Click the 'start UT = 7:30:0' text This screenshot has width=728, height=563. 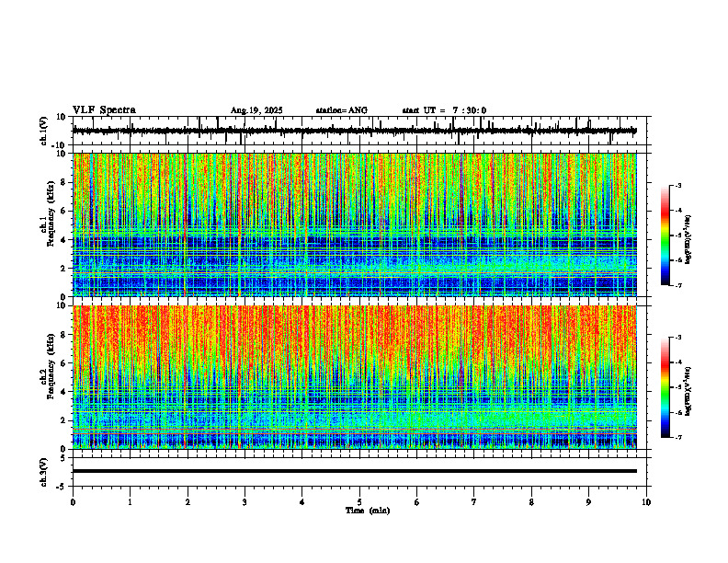pyautogui.click(x=444, y=110)
